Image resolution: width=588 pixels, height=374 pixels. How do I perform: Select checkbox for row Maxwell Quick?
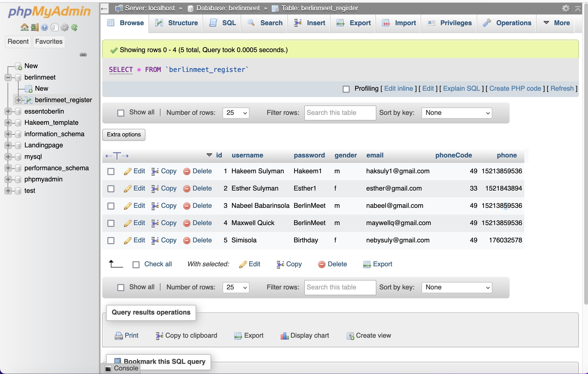click(111, 223)
